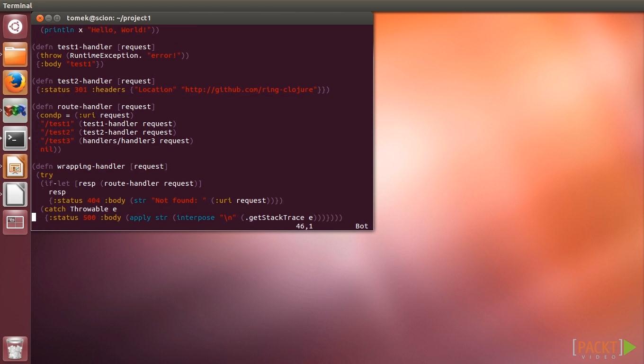Click the if-let keyword
Viewport: 644px width, 364px height.
point(57,183)
